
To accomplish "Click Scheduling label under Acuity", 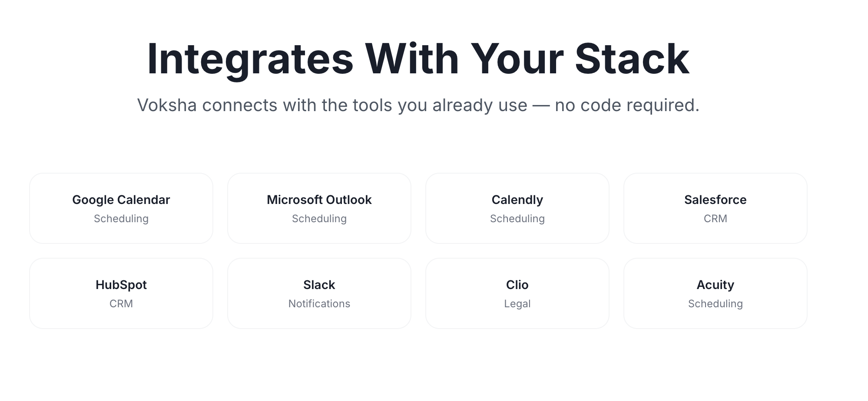I will tap(716, 304).
